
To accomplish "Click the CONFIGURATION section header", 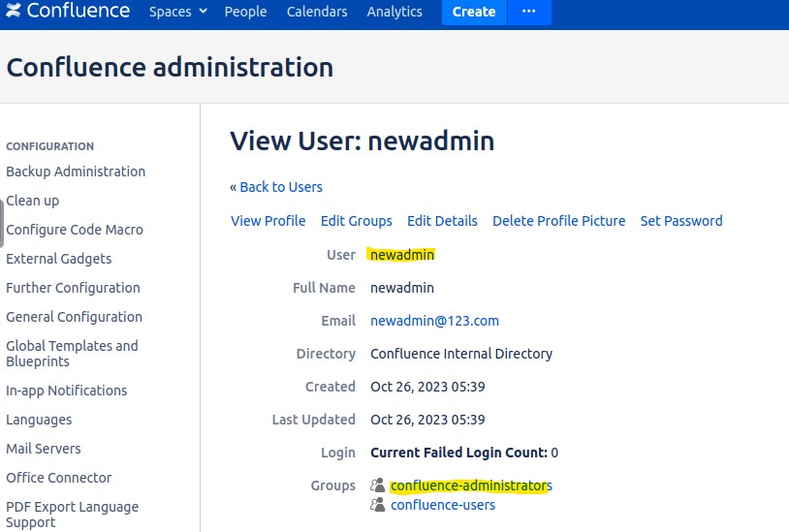I will pos(49,146).
